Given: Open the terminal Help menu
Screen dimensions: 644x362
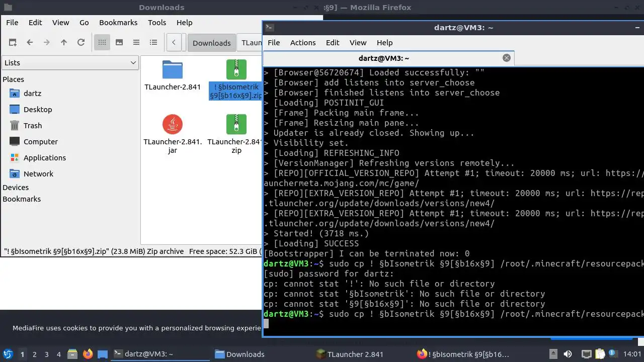Looking at the screenshot, I should [x=384, y=43].
